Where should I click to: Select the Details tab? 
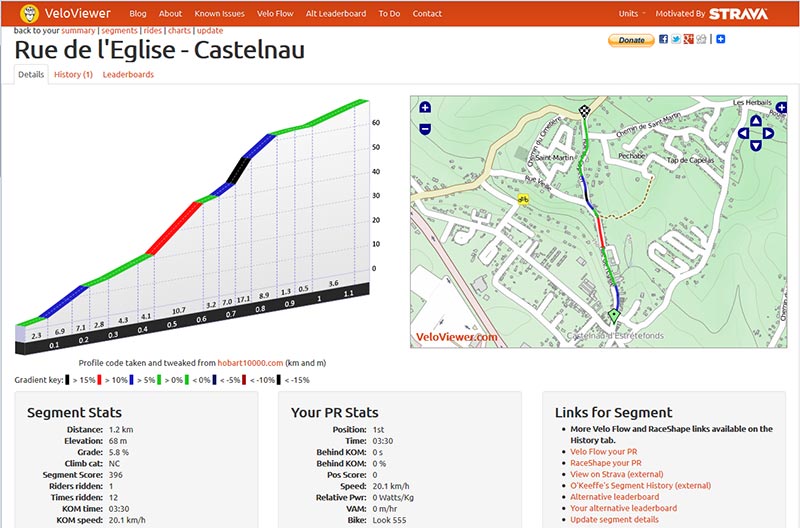click(x=31, y=74)
